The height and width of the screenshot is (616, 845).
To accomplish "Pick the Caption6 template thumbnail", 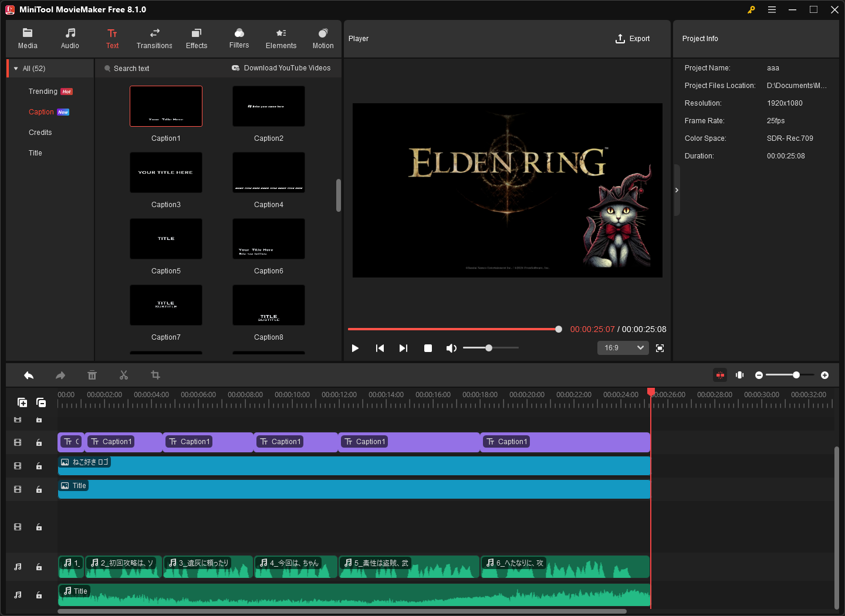I will tap(269, 239).
